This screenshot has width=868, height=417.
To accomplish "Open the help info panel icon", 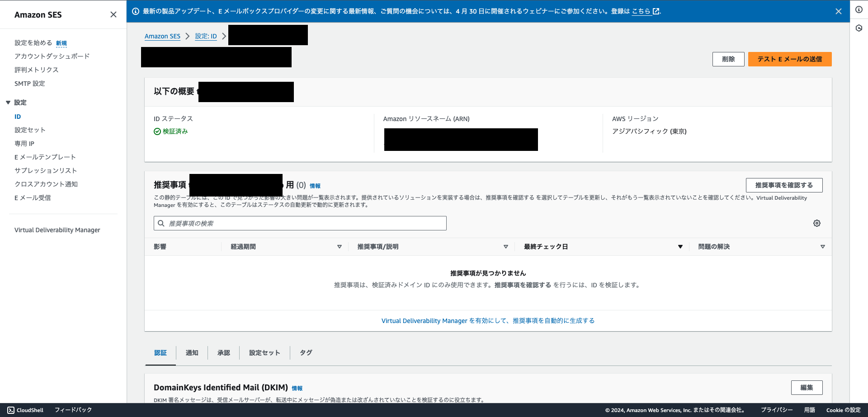I will coord(859,9).
